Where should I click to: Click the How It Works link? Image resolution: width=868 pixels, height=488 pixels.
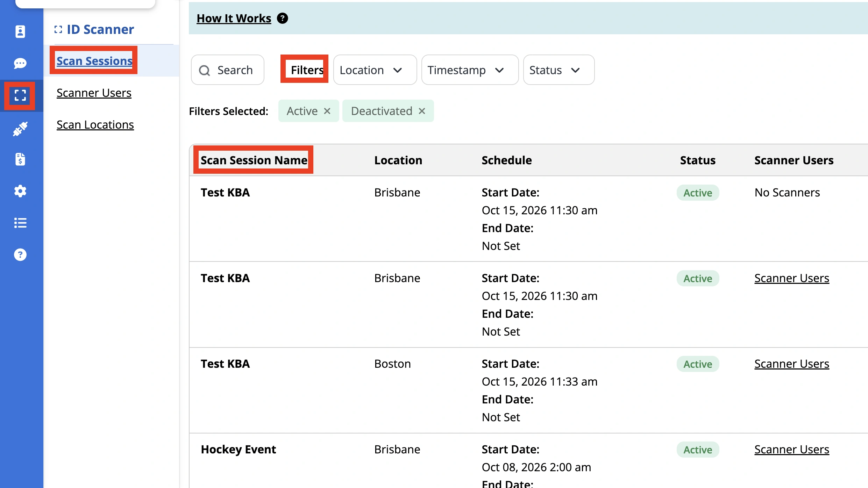coord(234,18)
